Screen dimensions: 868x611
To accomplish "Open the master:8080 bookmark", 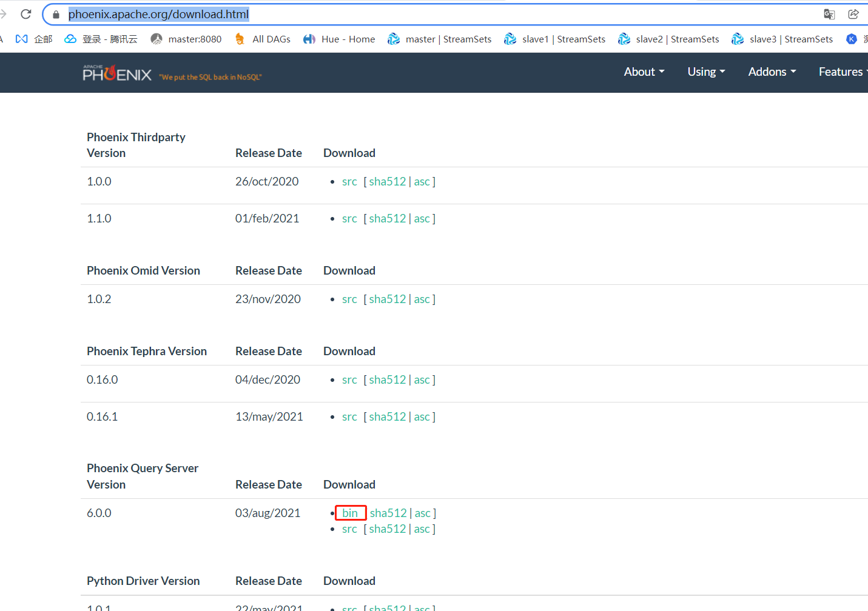I will [195, 39].
